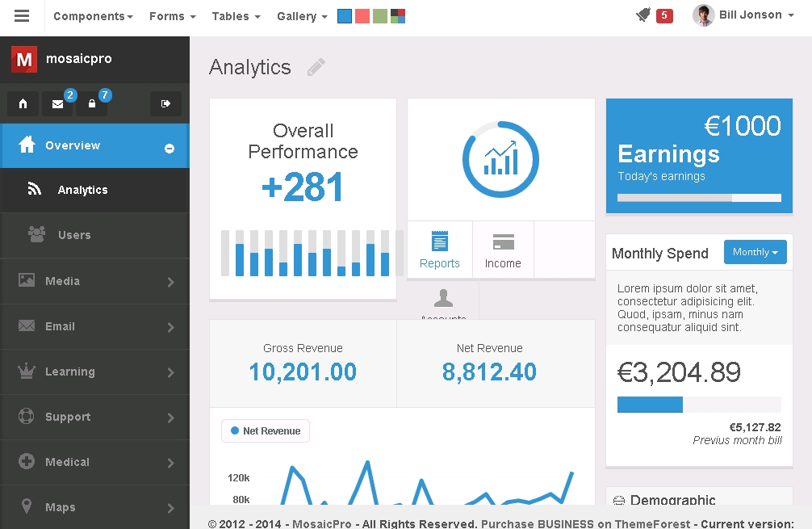Open the Monthly dropdown button
Viewport: 812px width, 529px height.
(x=755, y=252)
